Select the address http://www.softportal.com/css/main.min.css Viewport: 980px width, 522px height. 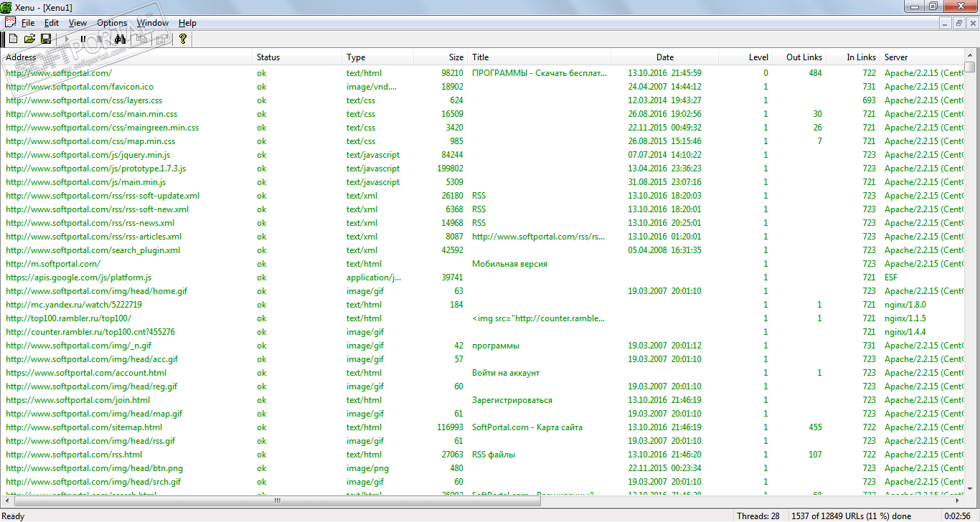91,114
